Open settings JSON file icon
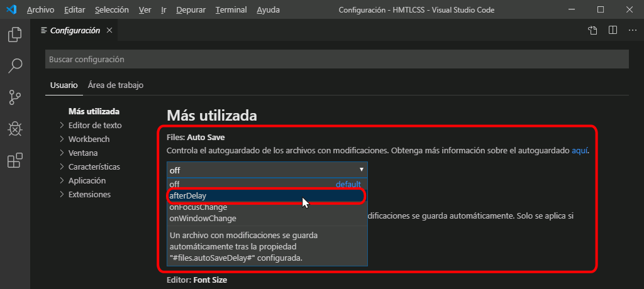The height and width of the screenshot is (289, 644). coord(592,30)
